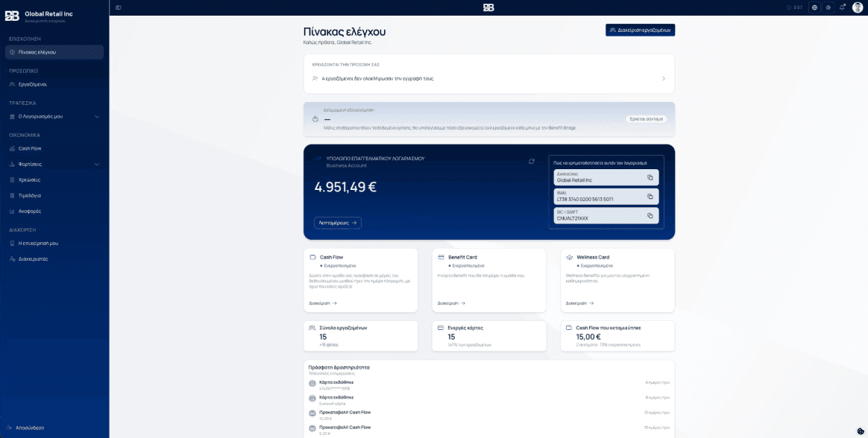
Task: Click Global Retail Inc sidebar logo
Action: (x=12, y=16)
